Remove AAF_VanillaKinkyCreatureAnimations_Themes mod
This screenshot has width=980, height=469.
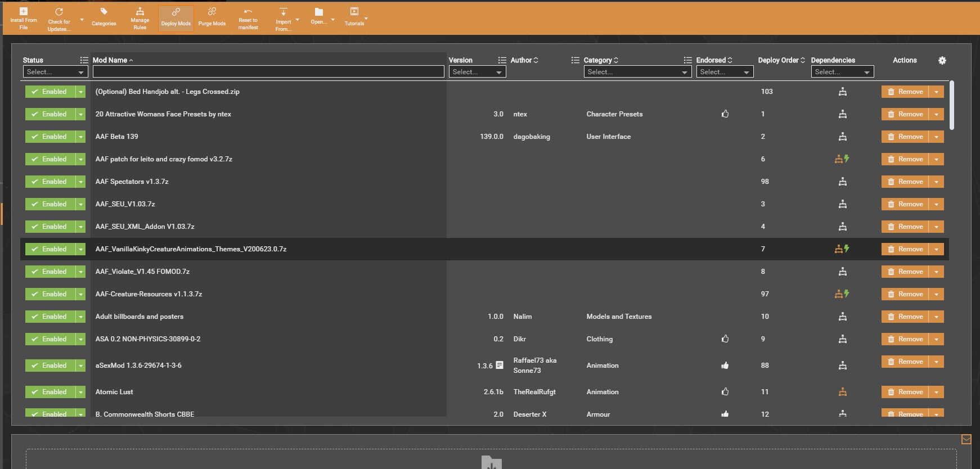click(x=905, y=249)
